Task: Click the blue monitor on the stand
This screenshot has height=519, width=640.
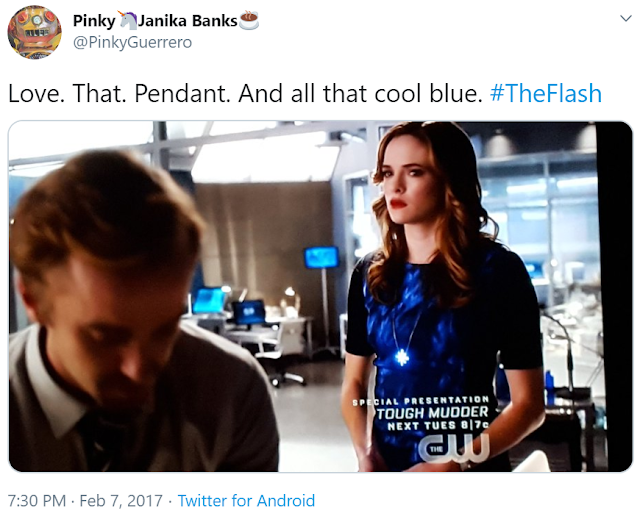Action: [x=321, y=257]
